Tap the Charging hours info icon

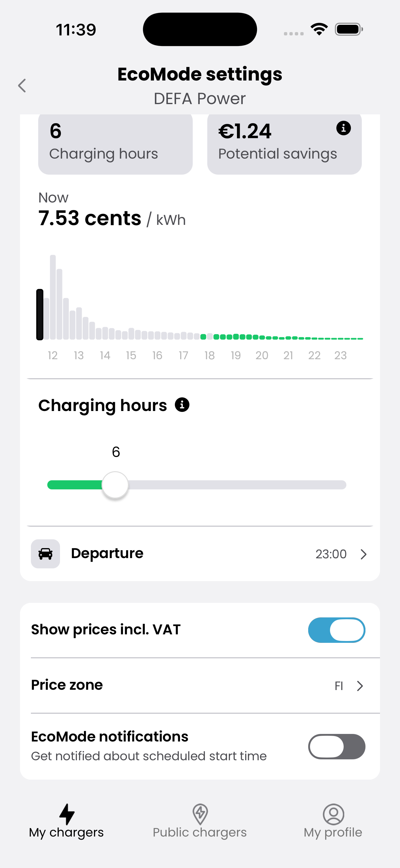click(x=182, y=405)
